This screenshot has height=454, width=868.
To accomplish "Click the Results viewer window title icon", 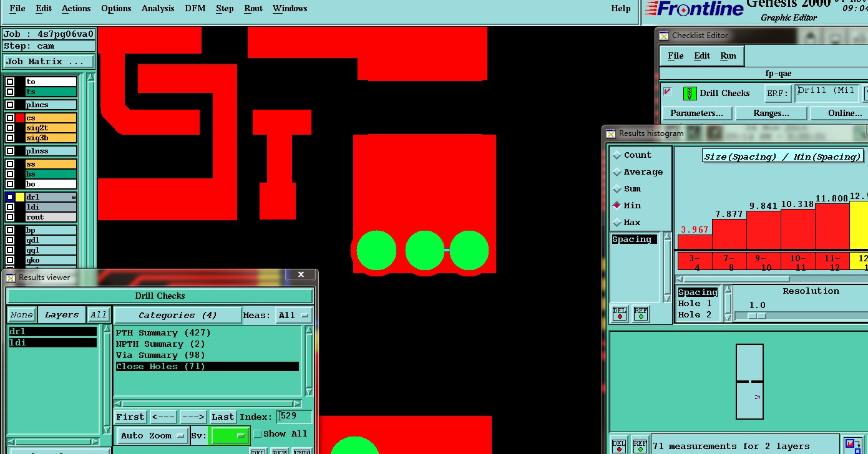I will (11, 278).
